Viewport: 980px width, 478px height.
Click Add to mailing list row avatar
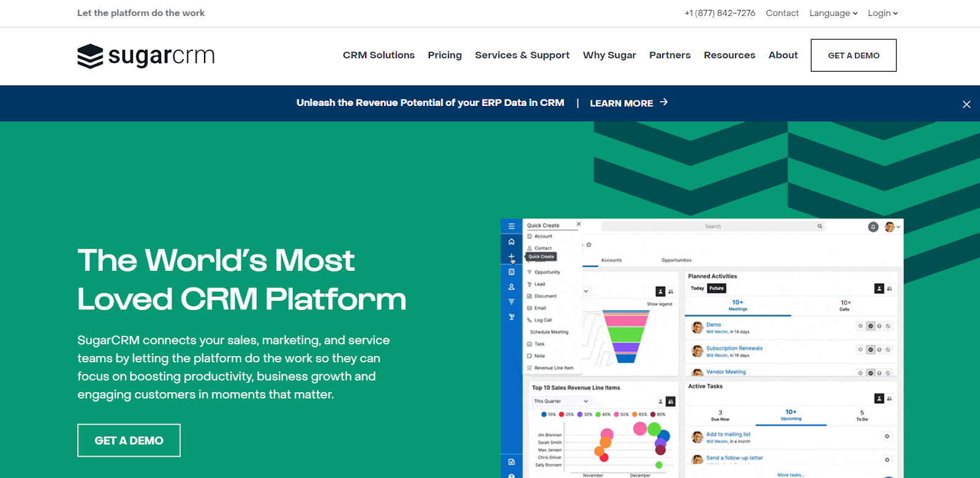(697, 437)
